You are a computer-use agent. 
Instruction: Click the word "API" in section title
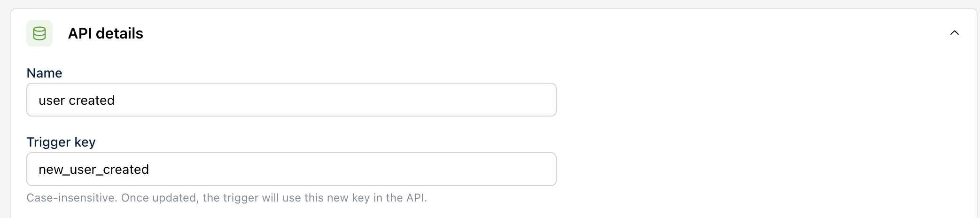(x=80, y=33)
